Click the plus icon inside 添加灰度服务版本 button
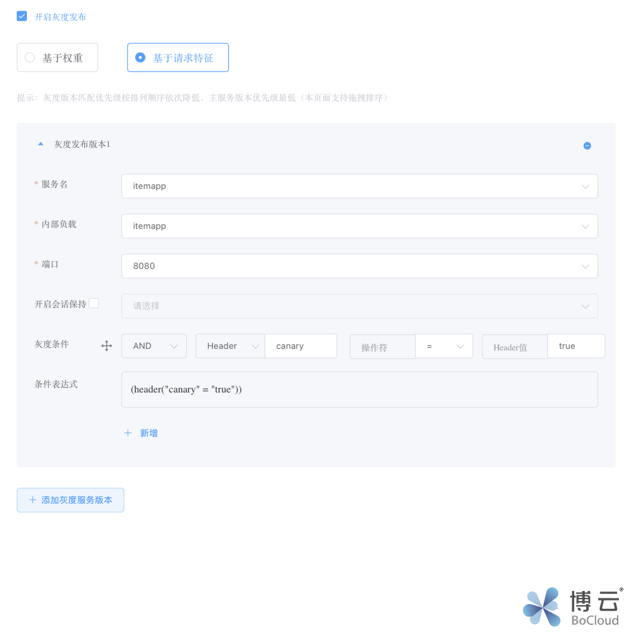Image resolution: width=644 pixels, height=644 pixels. pos(33,500)
